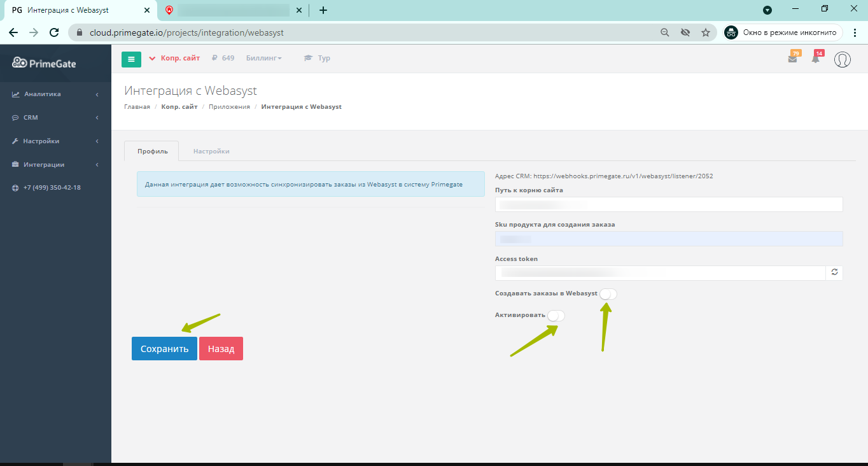The image size is (868, 466).
Task: Click the Главная breadcrumb link
Action: click(x=137, y=107)
